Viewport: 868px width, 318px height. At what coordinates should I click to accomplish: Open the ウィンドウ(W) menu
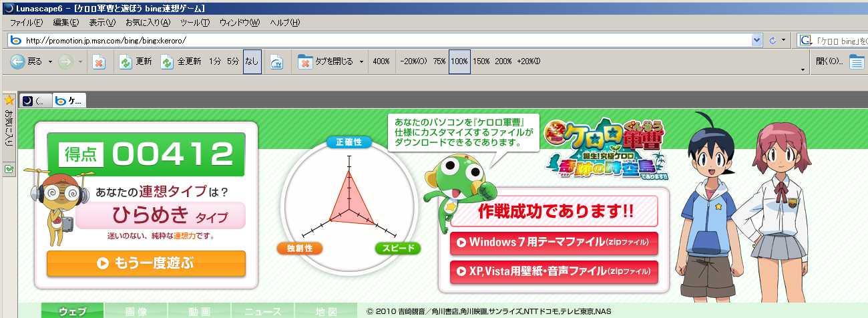[x=240, y=23]
